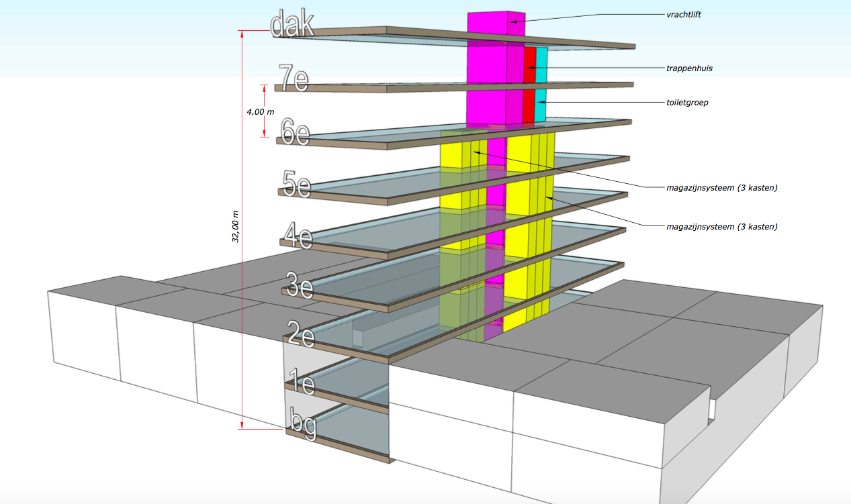Click the "vrachtlift" annotation text
The height and width of the screenshot is (504, 851).
point(684,14)
